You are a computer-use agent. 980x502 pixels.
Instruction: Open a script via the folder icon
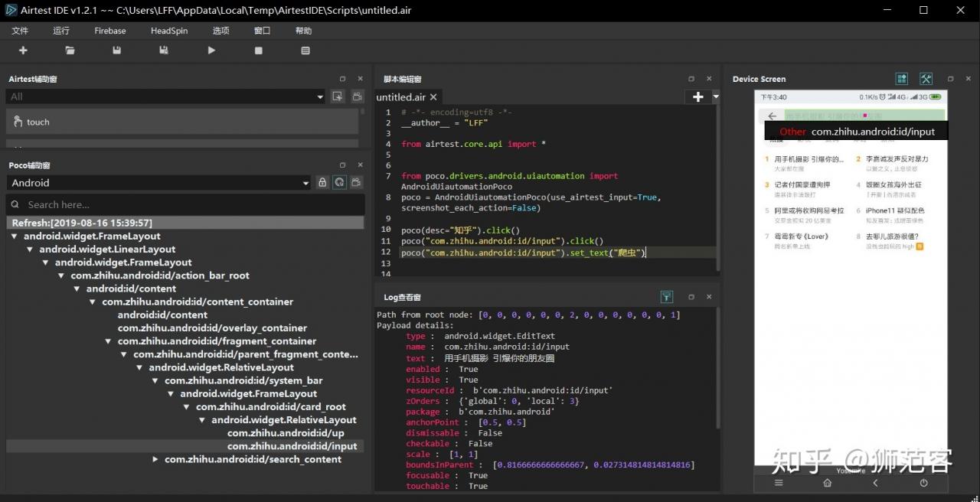pyautogui.click(x=70, y=51)
